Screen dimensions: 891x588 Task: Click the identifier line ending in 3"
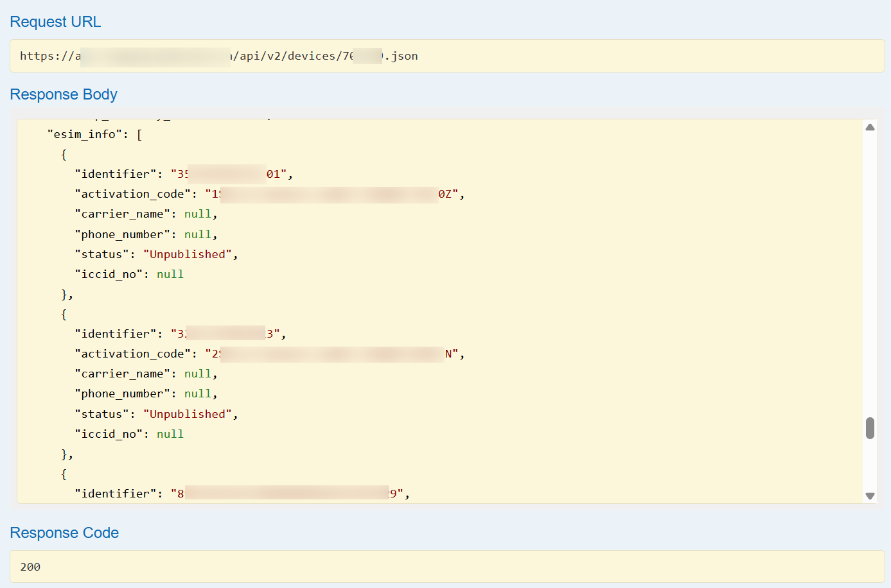tap(181, 334)
